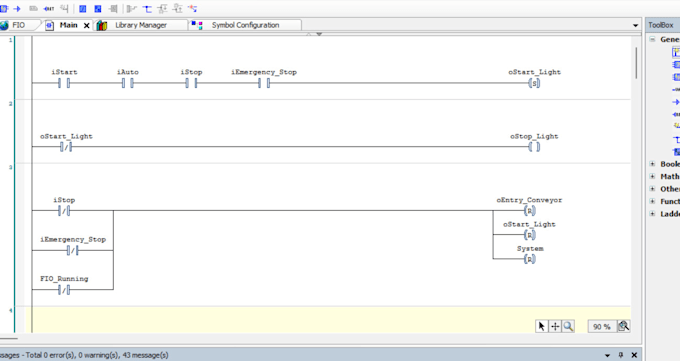
Task: Pick the Branch element in ToolBox
Action: (x=676, y=140)
